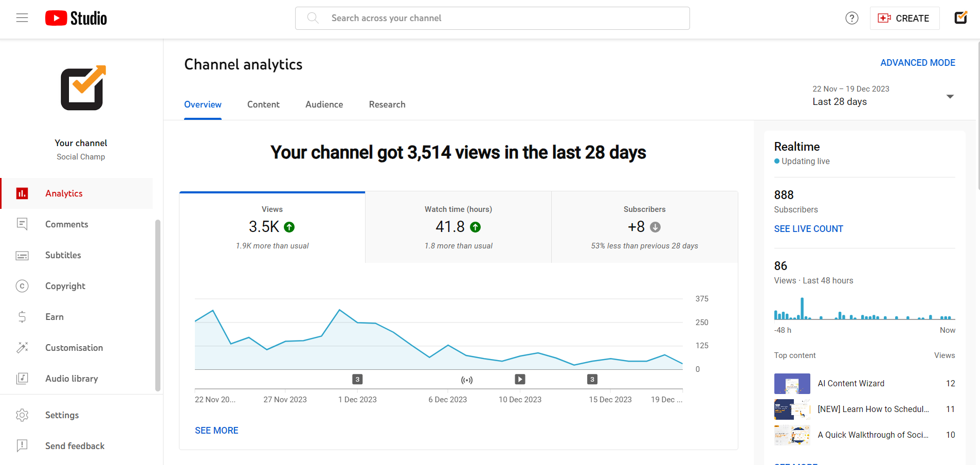Click the channel search field

pos(492,17)
